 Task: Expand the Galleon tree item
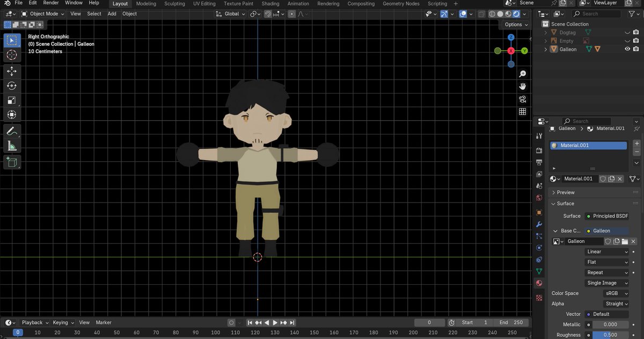pyautogui.click(x=546, y=49)
